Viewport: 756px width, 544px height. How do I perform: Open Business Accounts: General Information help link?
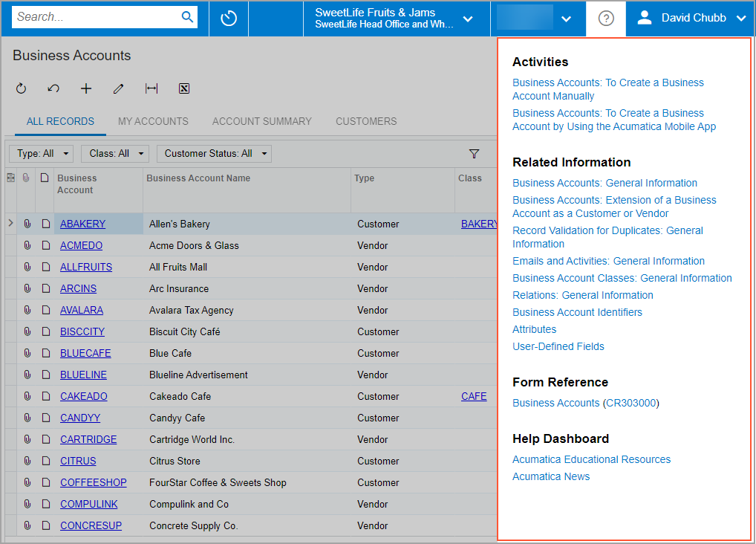pyautogui.click(x=605, y=183)
